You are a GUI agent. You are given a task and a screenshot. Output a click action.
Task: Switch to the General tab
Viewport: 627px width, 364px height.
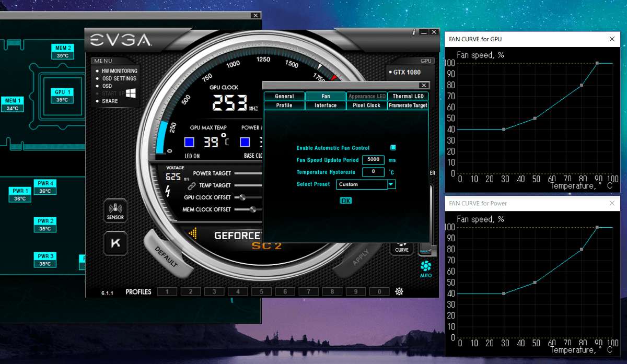point(284,96)
